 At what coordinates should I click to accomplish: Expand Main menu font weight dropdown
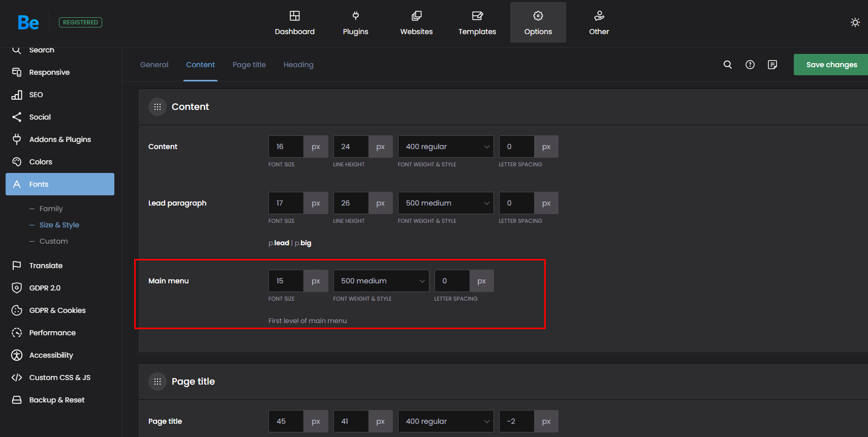coord(381,281)
